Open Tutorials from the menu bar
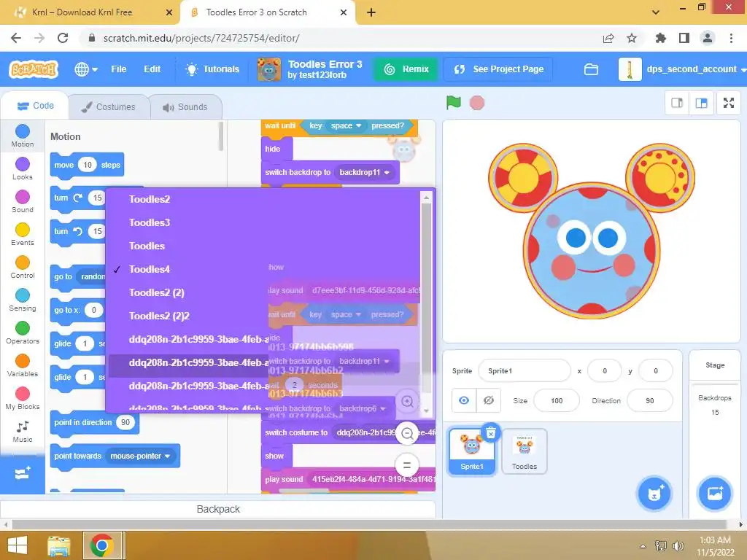This screenshot has width=747, height=560. 212,69
